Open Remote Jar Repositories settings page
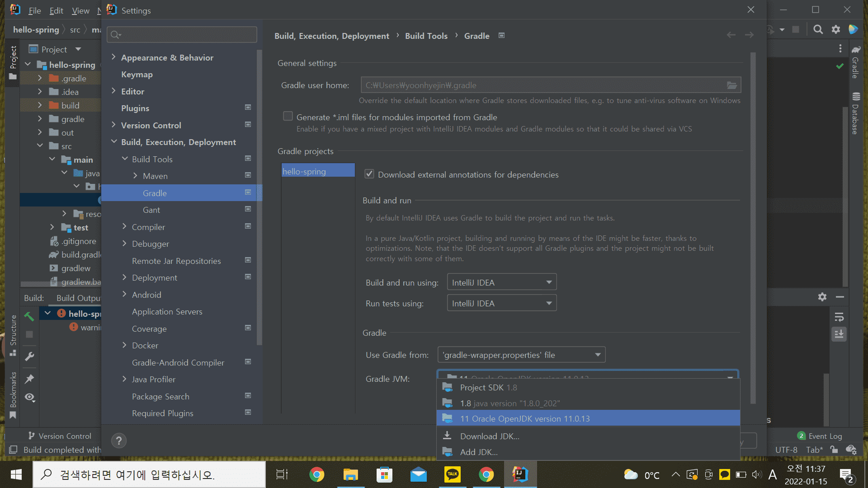Screen dimensions: 868x488 pyautogui.click(x=176, y=261)
